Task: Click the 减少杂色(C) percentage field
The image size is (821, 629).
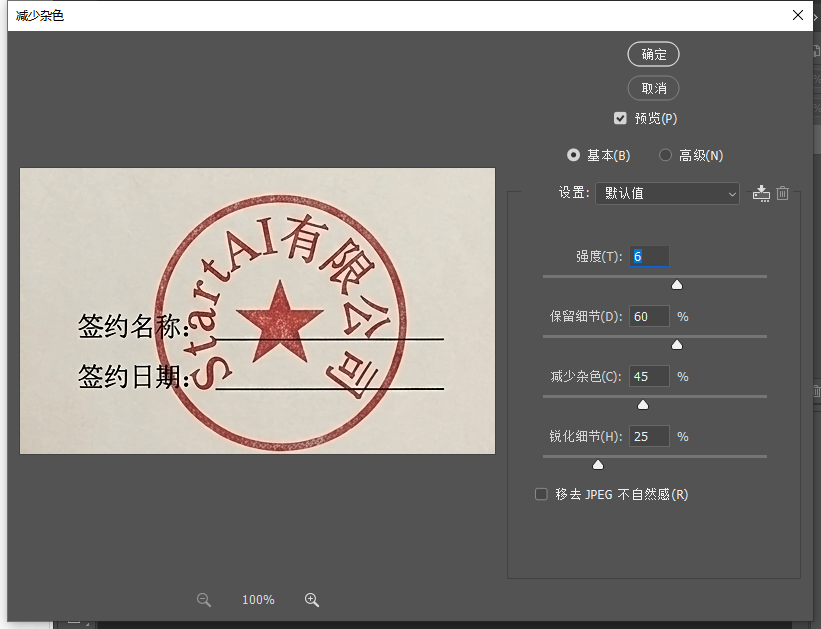Action: coord(649,376)
